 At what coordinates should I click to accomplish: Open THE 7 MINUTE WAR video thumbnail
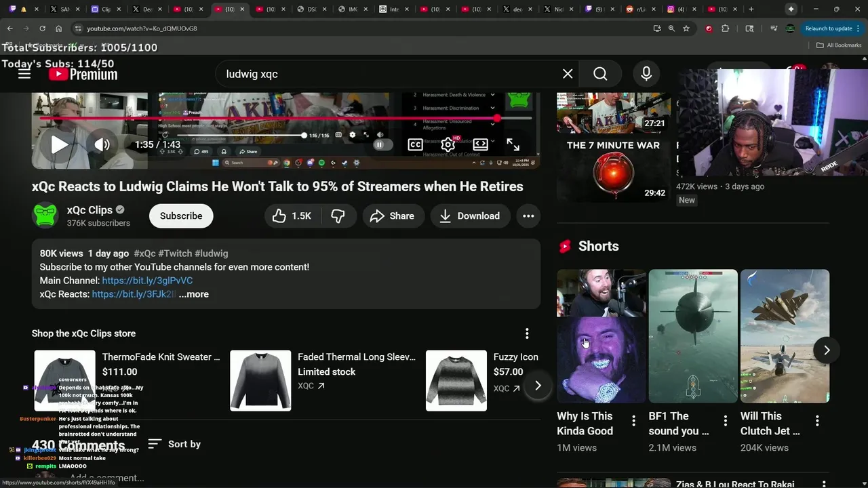(x=614, y=170)
